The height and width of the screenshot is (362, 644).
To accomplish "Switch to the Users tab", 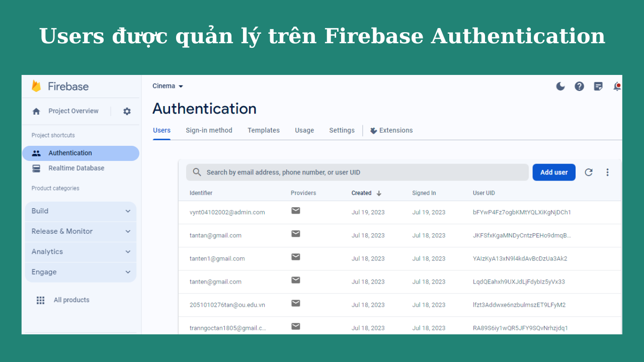I will tap(162, 131).
